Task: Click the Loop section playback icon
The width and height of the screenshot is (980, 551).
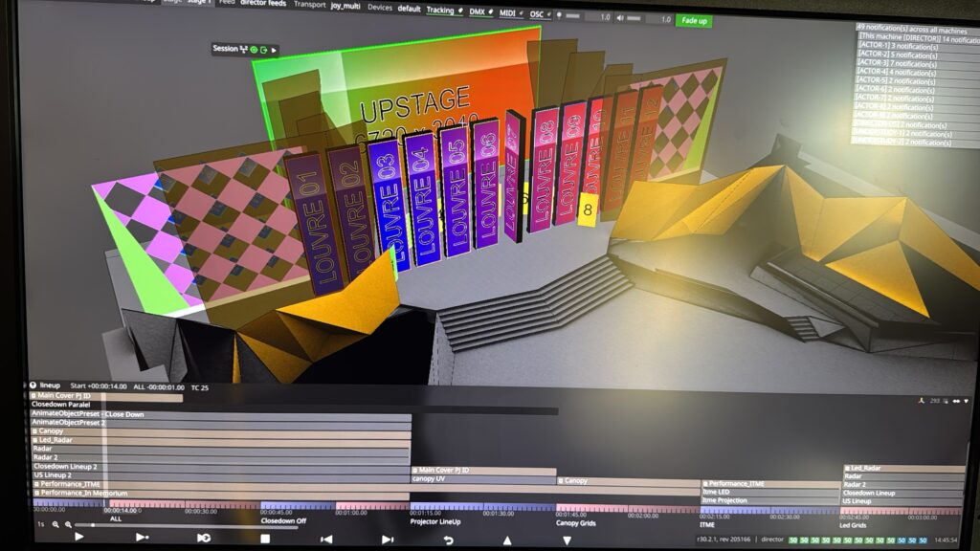Action: click(203, 538)
